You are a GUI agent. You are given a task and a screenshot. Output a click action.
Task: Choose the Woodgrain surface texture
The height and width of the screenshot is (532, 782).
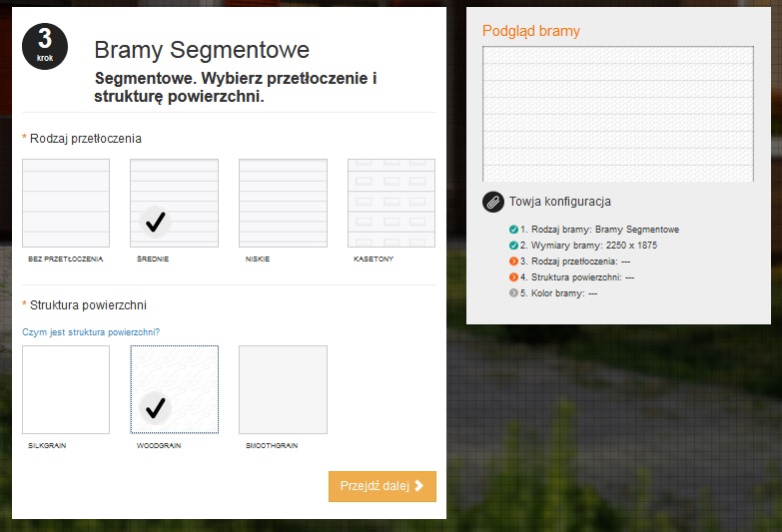click(174, 389)
